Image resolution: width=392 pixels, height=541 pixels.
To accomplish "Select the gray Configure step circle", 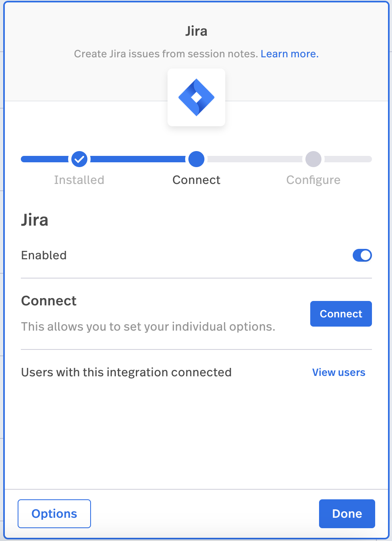I will pos(313,159).
